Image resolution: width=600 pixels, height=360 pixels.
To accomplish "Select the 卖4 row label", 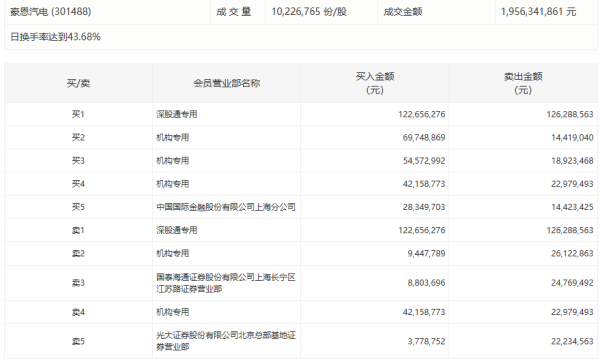I will (78, 312).
